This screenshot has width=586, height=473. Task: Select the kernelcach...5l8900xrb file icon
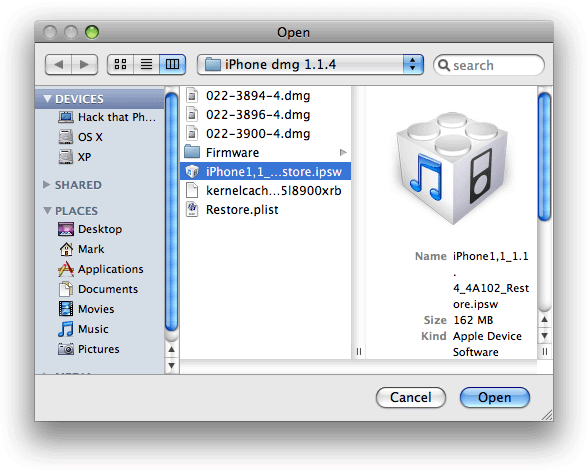tap(192, 190)
